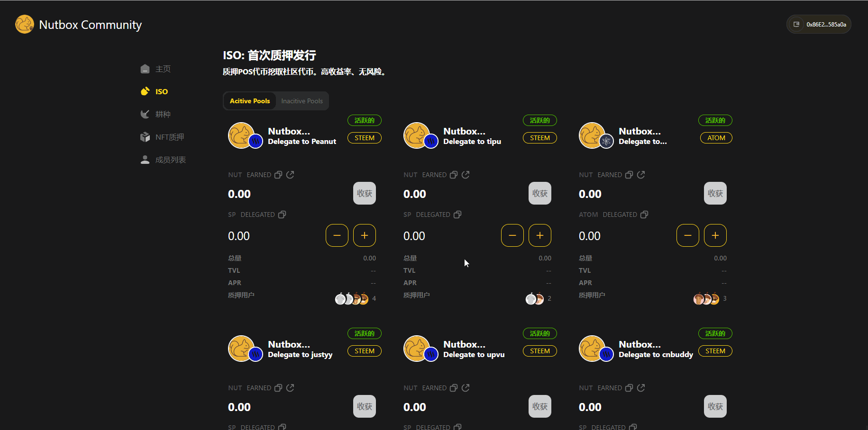The height and width of the screenshot is (430, 868).
Task: Copy SP delegated icon in Peanut pool
Action: 282,215
